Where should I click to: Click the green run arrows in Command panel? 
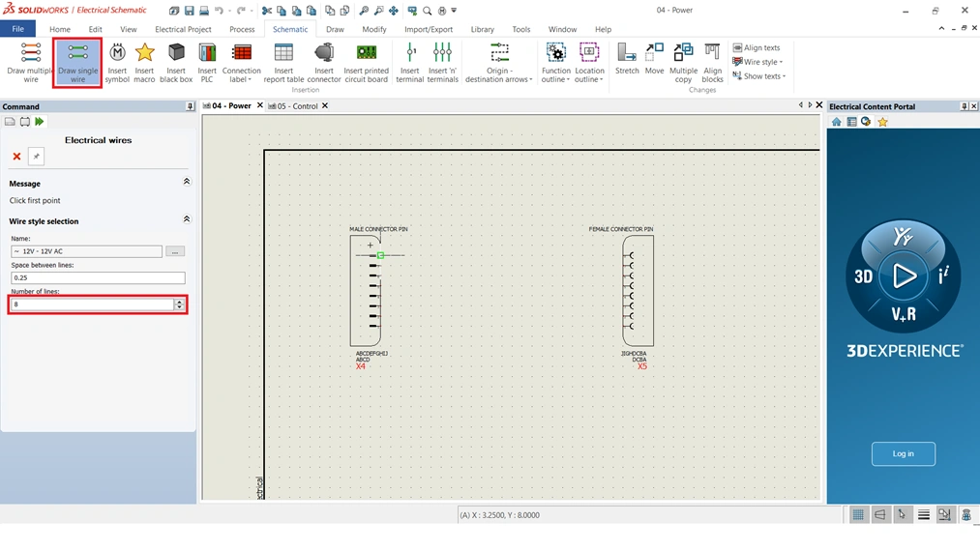[x=40, y=121]
